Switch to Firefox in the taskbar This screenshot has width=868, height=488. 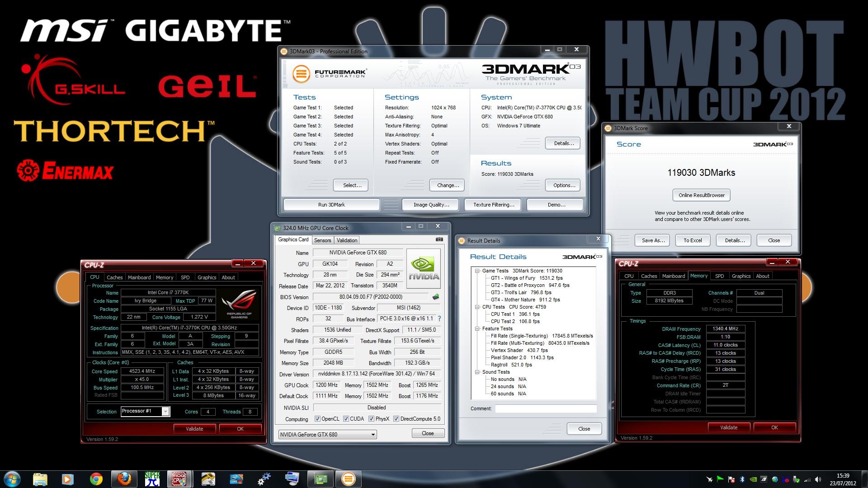click(124, 479)
